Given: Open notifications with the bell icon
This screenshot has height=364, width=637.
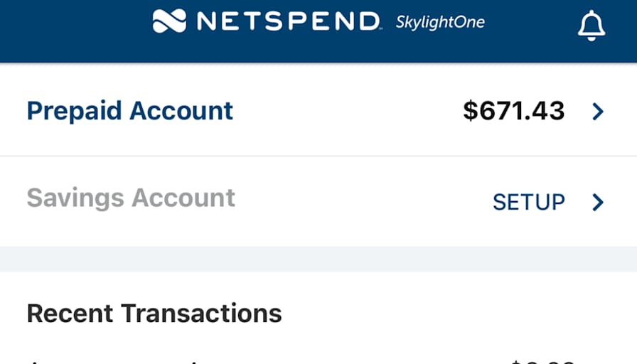Looking at the screenshot, I should click(x=591, y=25).
